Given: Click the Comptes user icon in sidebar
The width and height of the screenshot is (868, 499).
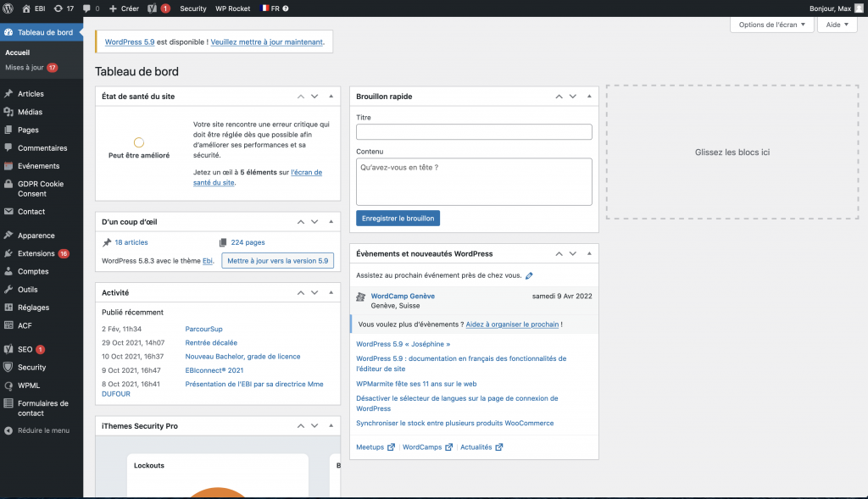Looking at the screenshot, I should tap(8, 271).
